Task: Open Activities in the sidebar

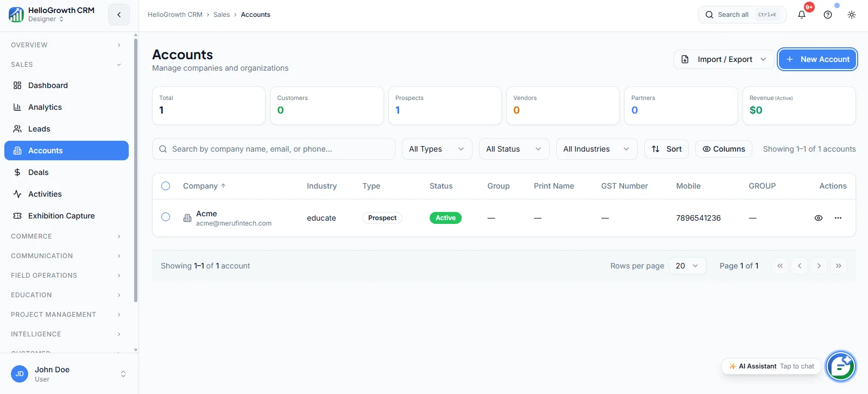Action: (66, 194)
